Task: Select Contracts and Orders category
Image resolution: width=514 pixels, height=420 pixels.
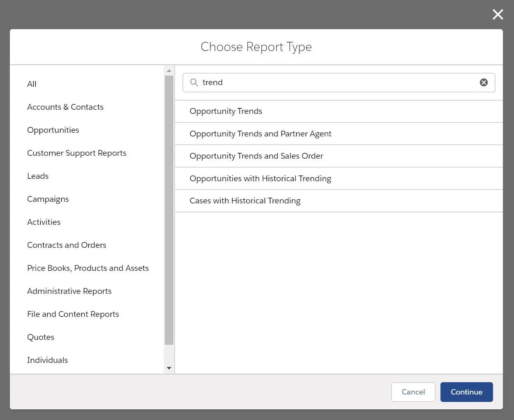Action: [x=67, y=245]
